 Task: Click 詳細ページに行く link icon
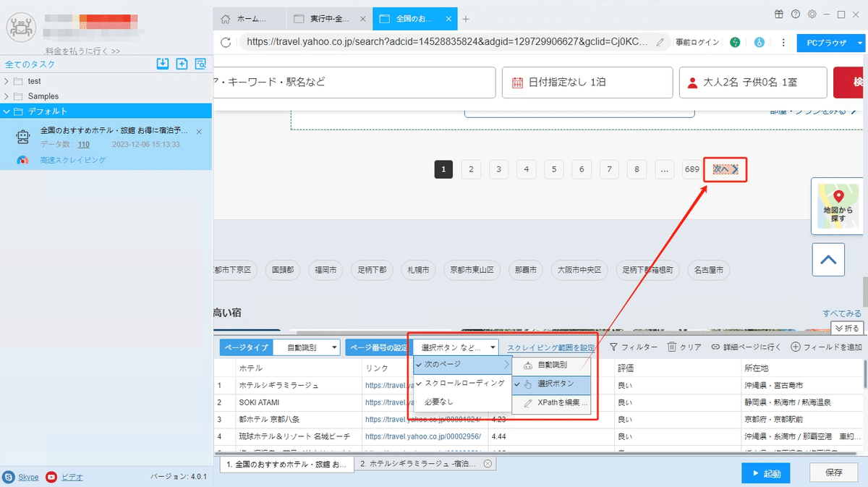coord(715,347)
